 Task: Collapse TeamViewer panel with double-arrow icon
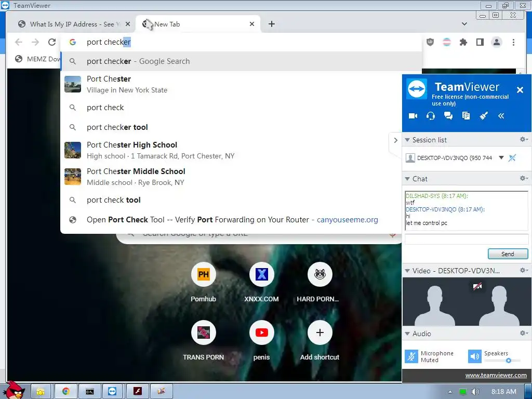[501, 116]
